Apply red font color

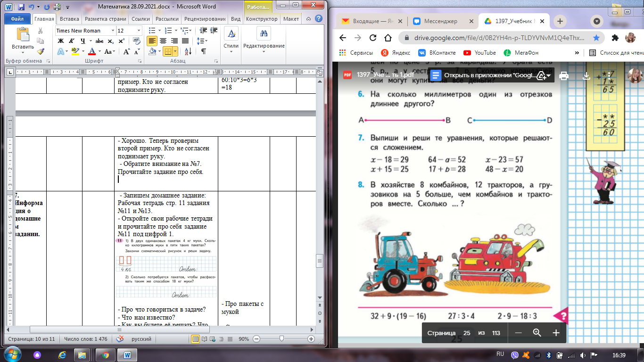92,51
